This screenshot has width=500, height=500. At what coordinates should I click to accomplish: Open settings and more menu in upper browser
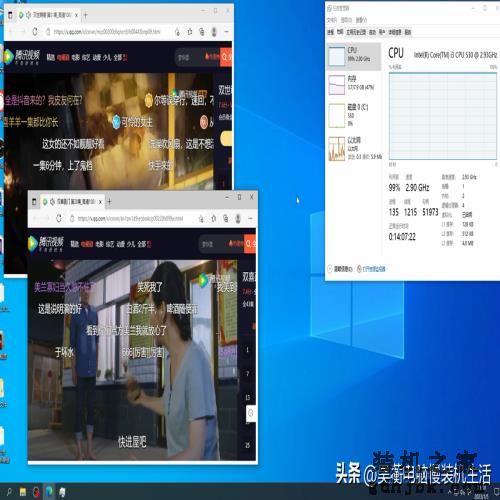(227, 32)
